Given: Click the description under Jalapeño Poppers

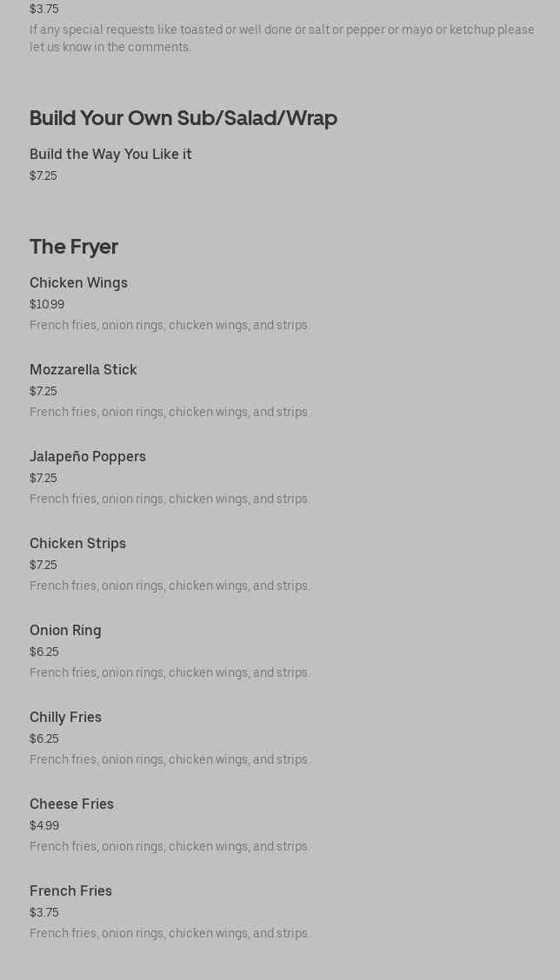Looking at the screenshot, I should click(170, 500).
